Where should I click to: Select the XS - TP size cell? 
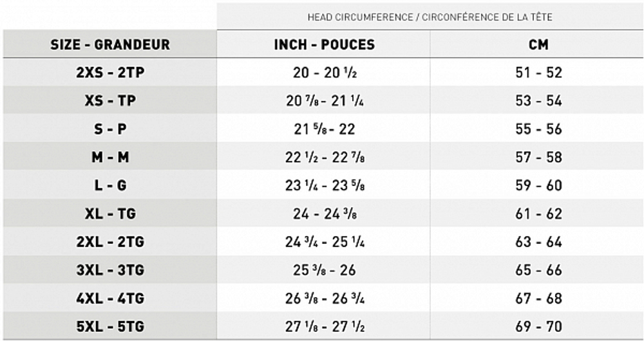tap(110, 101)
